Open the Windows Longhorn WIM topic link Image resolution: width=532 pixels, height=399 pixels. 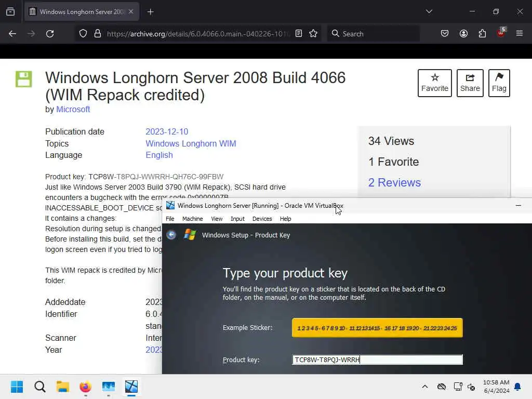(191, 143)
